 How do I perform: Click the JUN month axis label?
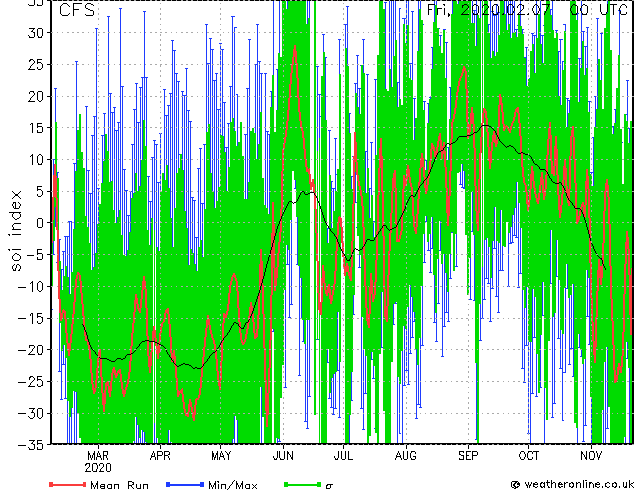click(283, 456)
